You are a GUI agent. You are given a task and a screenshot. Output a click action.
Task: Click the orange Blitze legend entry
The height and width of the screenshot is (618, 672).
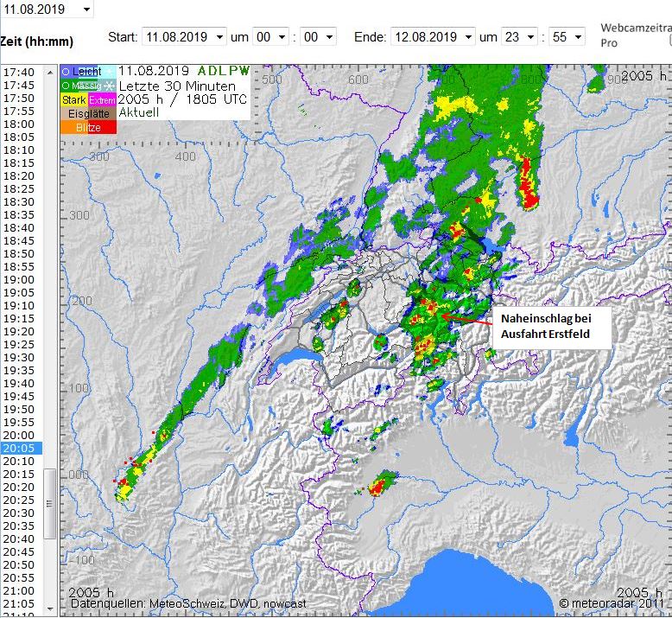click(x=87, y=128)
